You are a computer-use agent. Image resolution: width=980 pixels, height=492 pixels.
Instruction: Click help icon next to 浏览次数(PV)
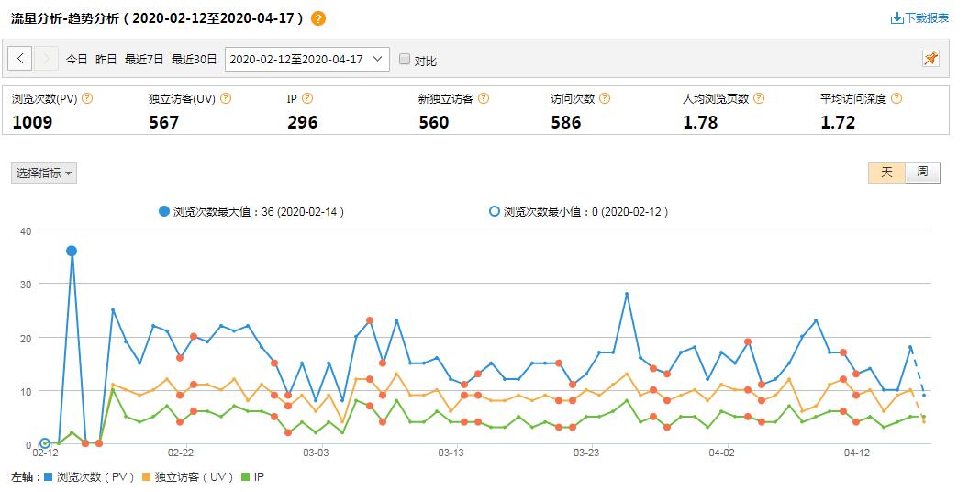pyautogui.click(x=87, y=98)
